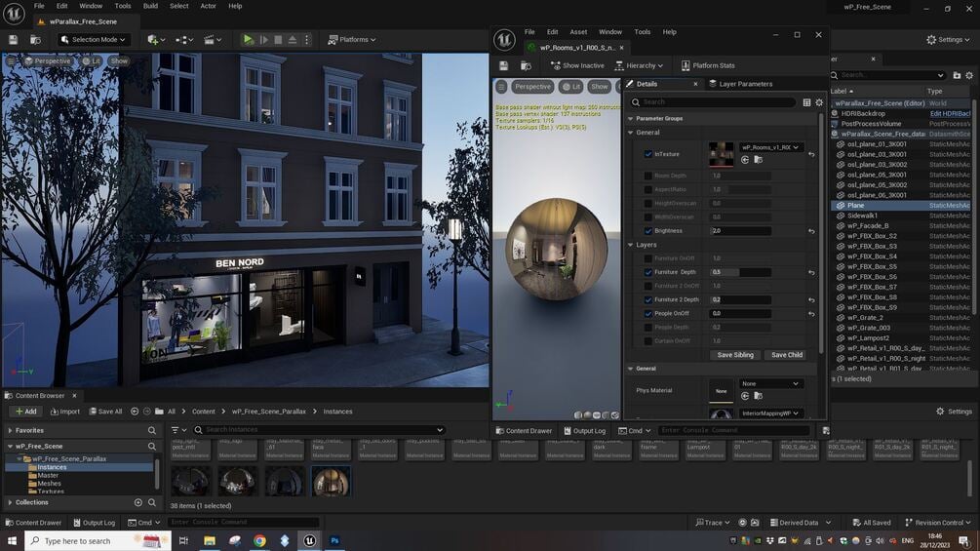Open Photoshop from the Windows taskbar

coord(334,540)
